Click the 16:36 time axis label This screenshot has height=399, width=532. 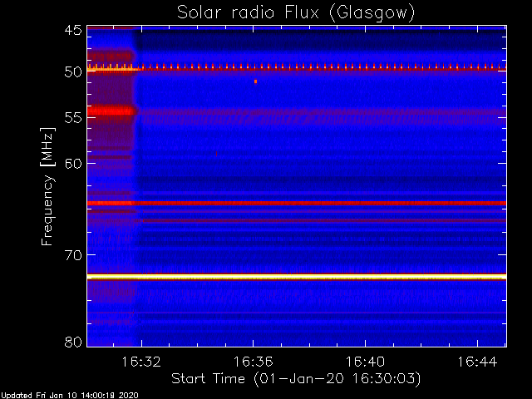click(253, 362)
